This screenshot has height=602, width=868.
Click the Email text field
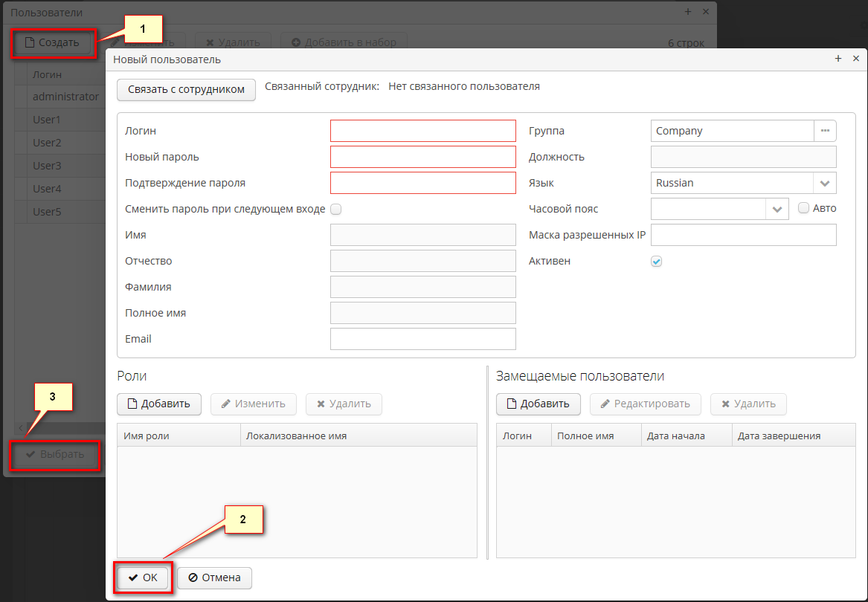(422, 339)
